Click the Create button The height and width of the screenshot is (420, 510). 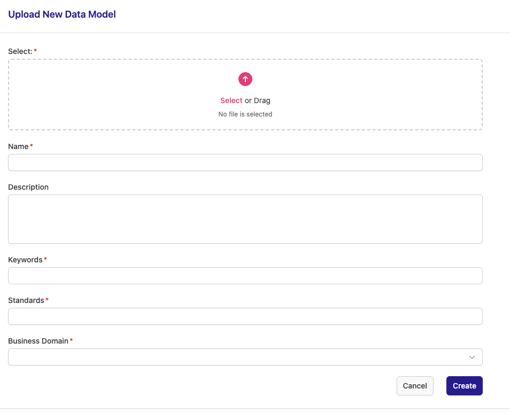(x=465, y=386)
